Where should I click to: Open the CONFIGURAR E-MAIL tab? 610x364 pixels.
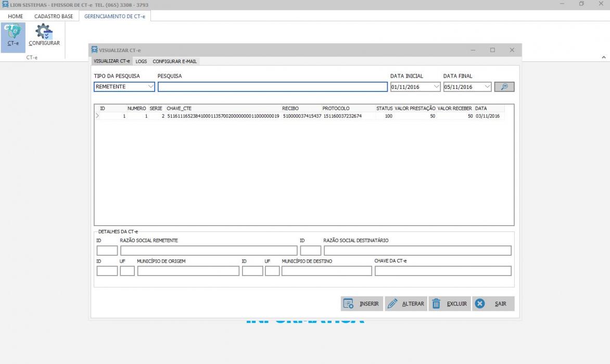pos(175,61)
